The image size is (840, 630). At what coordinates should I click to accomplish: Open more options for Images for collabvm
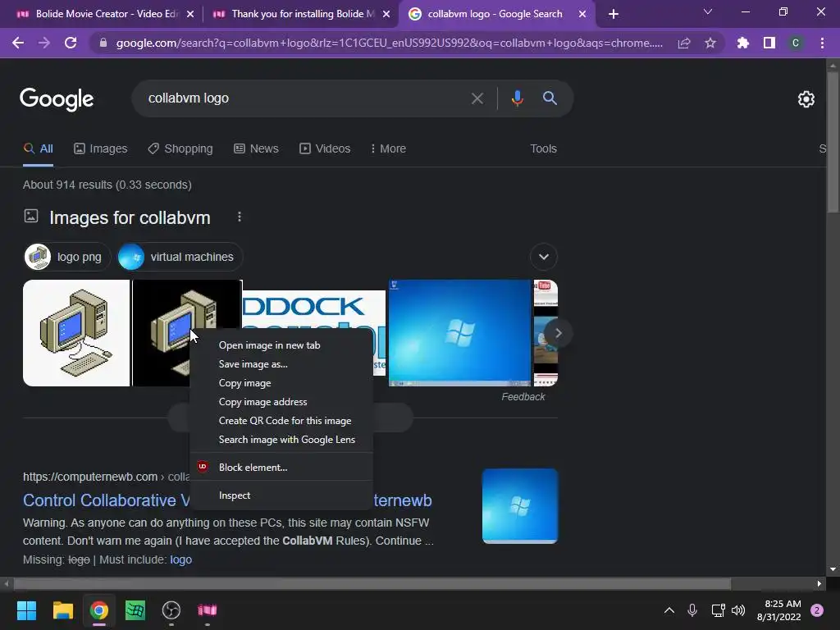tap(240, 217)
